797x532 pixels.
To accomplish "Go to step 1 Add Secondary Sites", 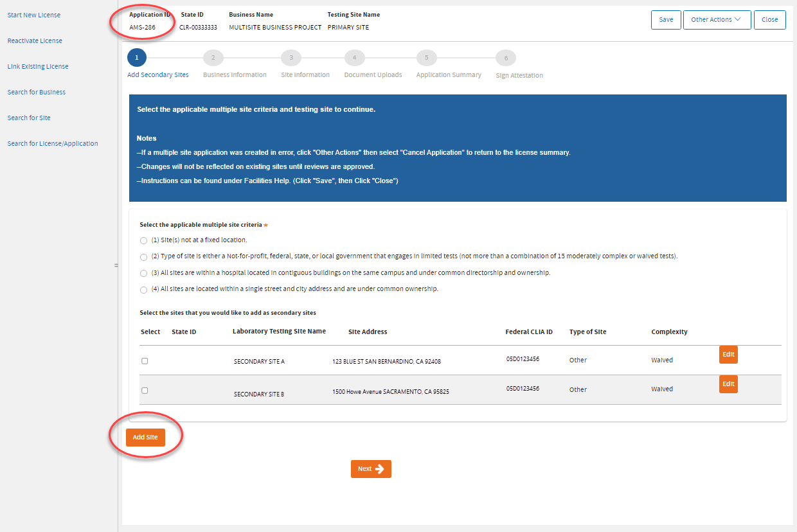I will tap(137, 58).
